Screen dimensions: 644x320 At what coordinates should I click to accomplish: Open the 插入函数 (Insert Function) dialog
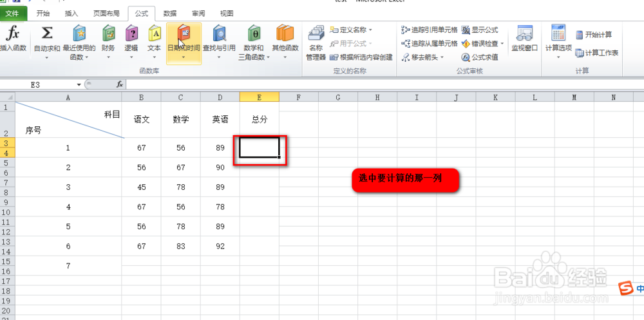13,39
